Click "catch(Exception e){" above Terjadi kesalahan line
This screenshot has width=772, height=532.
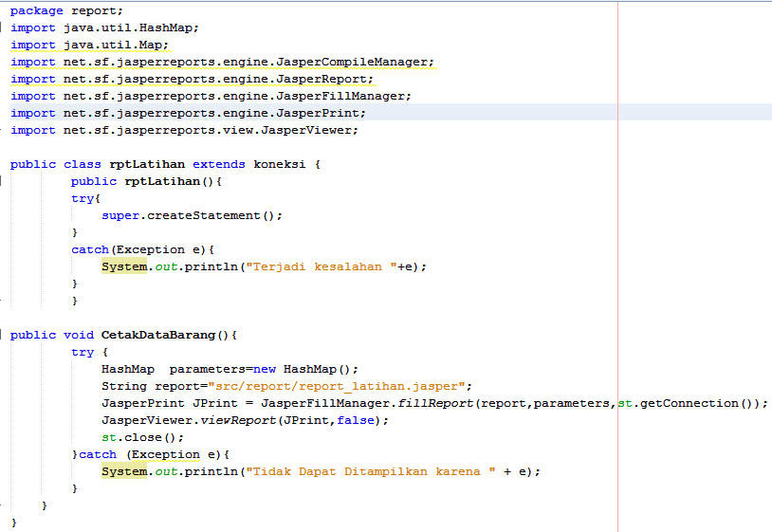(142, 250)
